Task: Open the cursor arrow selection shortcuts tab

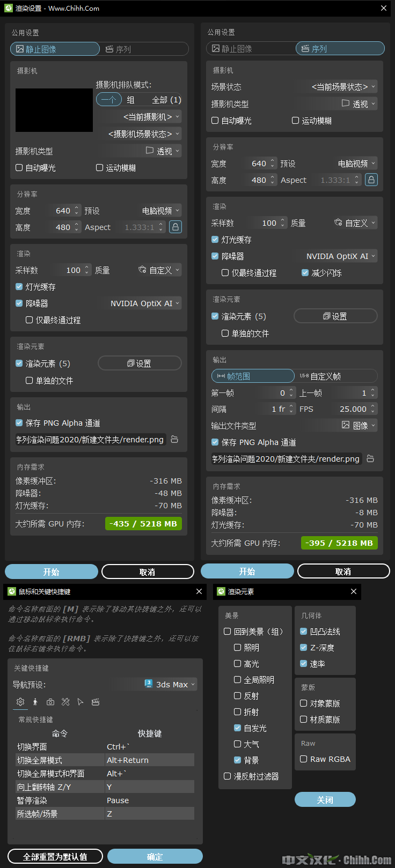Action: pos(81,702)
